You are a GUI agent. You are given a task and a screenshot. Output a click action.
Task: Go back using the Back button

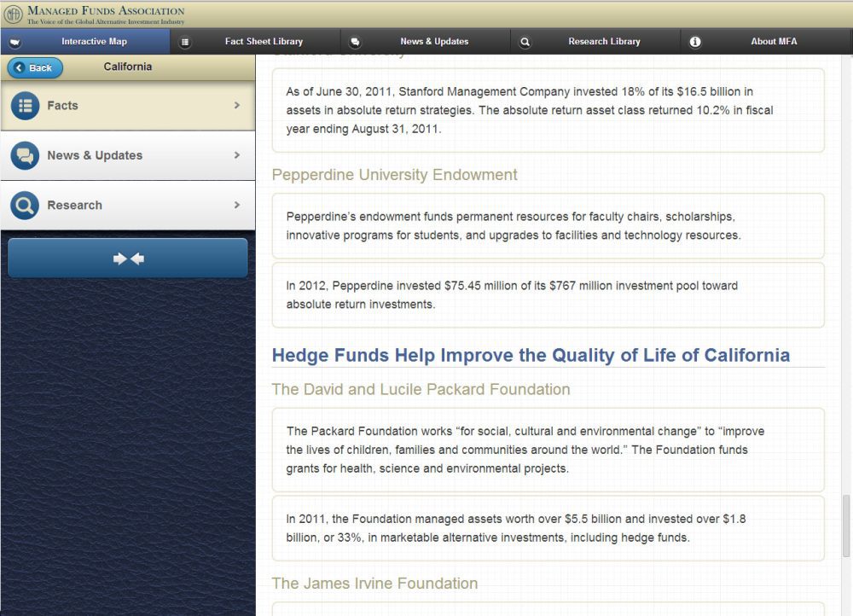[x=35, y=67]
